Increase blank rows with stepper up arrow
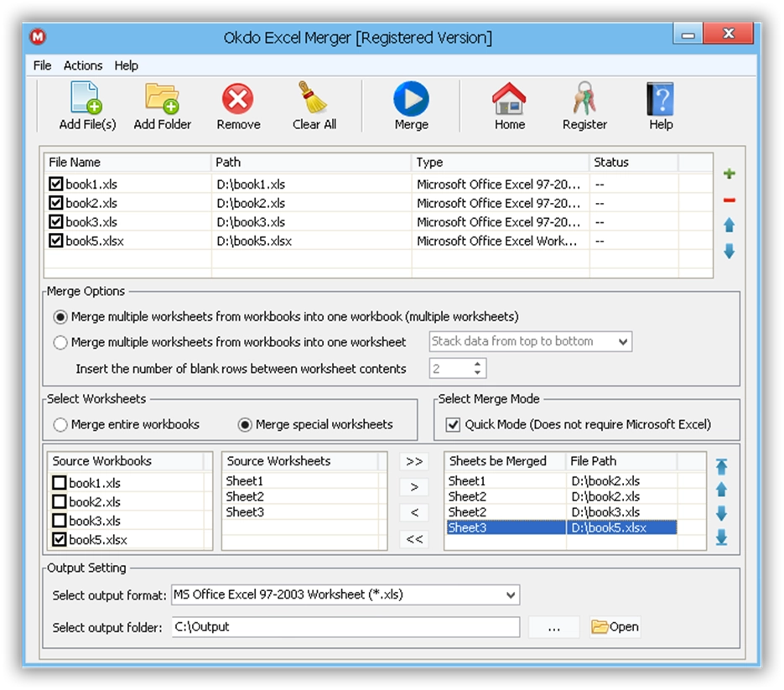784x690 pixels. click(477, 364)
